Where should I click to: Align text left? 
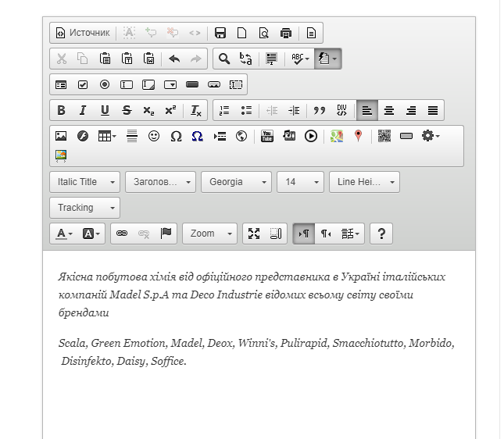[x=367, y=111]
